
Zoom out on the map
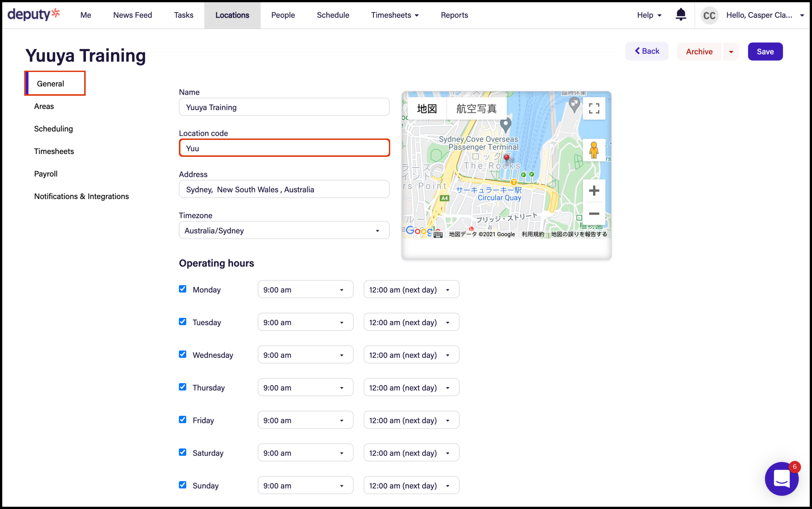[x=594, y=214]
